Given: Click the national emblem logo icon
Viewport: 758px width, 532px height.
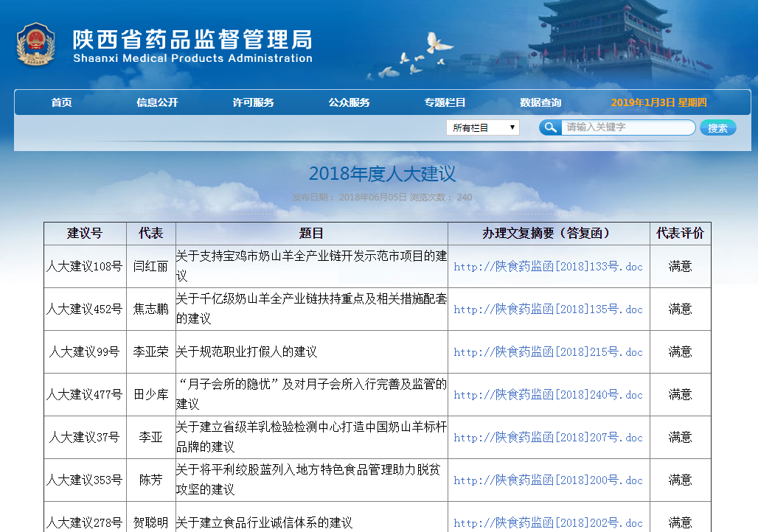Looking at the screenshot, I should (35, 44).
